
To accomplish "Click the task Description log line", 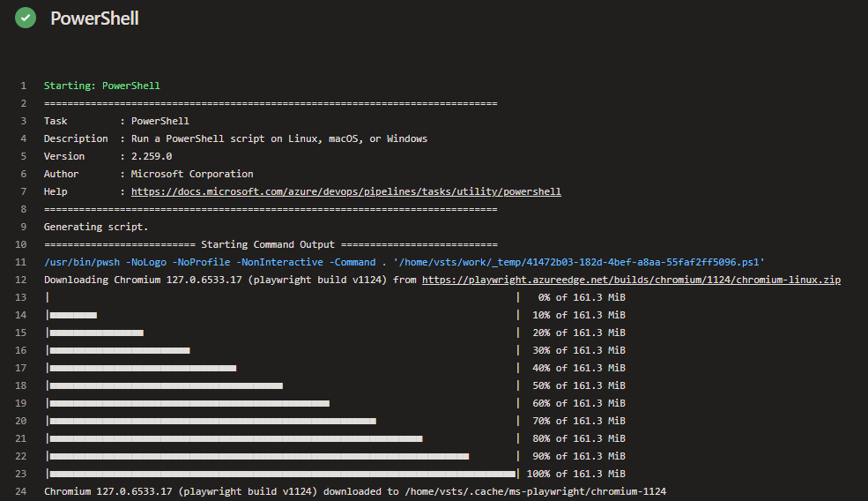I will pyautogui.click(x=235, y=138).
